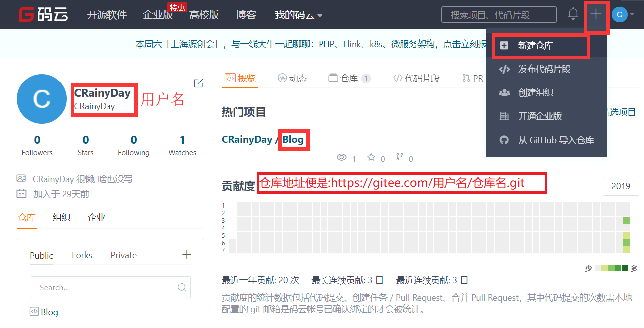Select the Public repository filter tab

(x=41, y=255)
